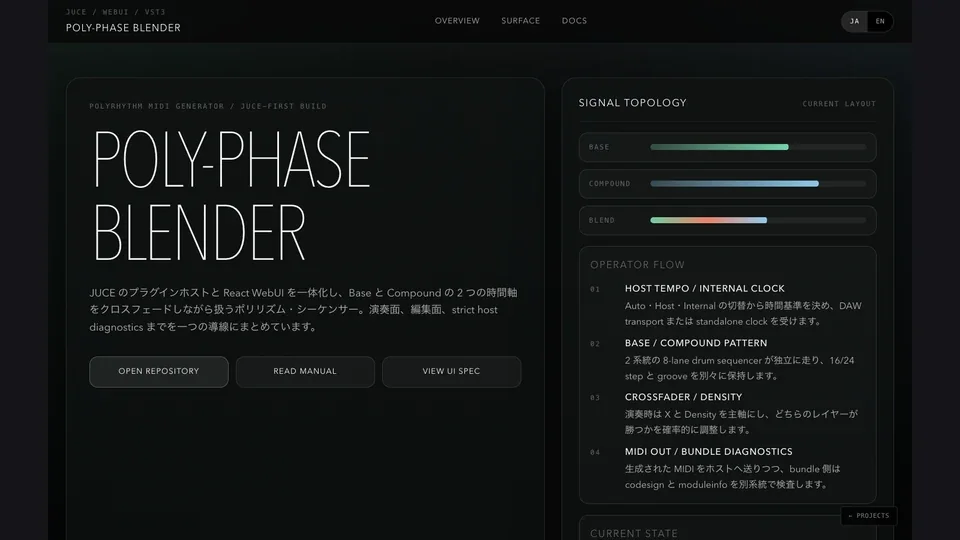Click the Read Manual button

pos(305,372)
